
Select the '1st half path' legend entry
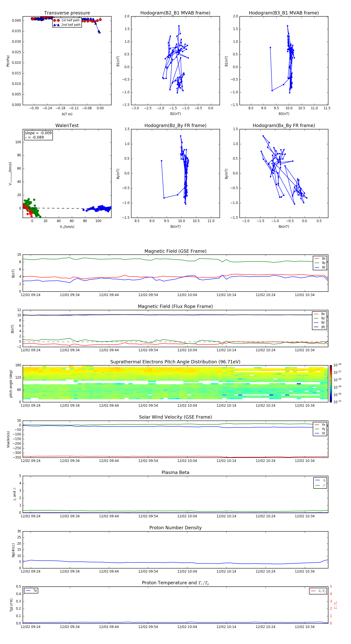[x=67, y=20]
